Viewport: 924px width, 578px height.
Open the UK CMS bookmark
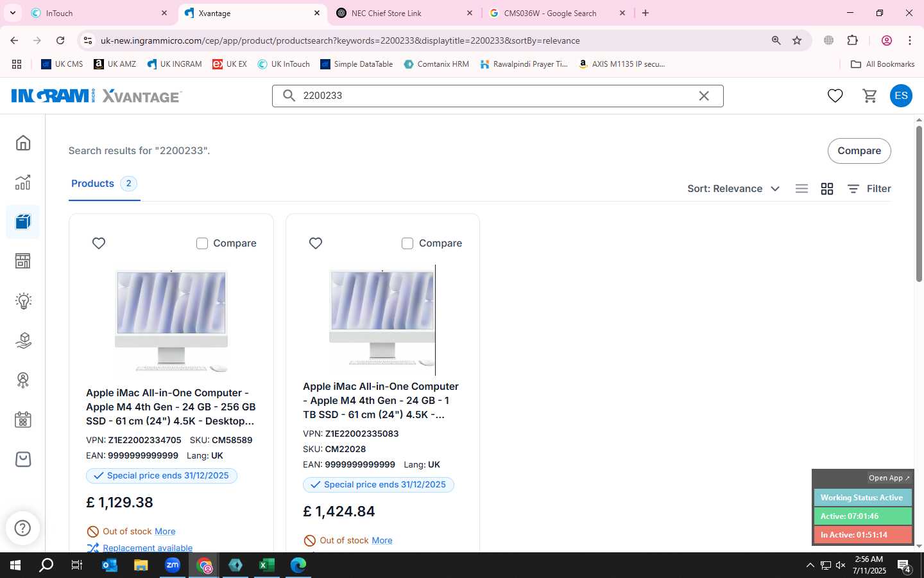[x=62, y=64]
